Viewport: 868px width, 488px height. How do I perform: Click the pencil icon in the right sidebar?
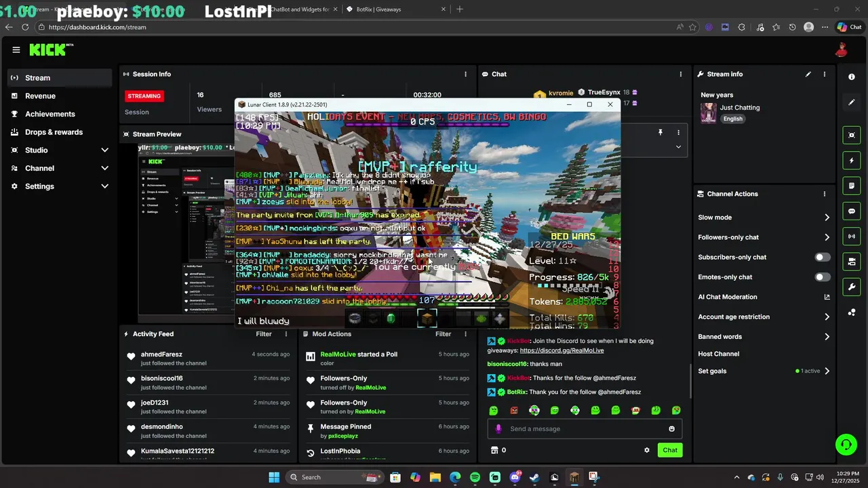852,102
